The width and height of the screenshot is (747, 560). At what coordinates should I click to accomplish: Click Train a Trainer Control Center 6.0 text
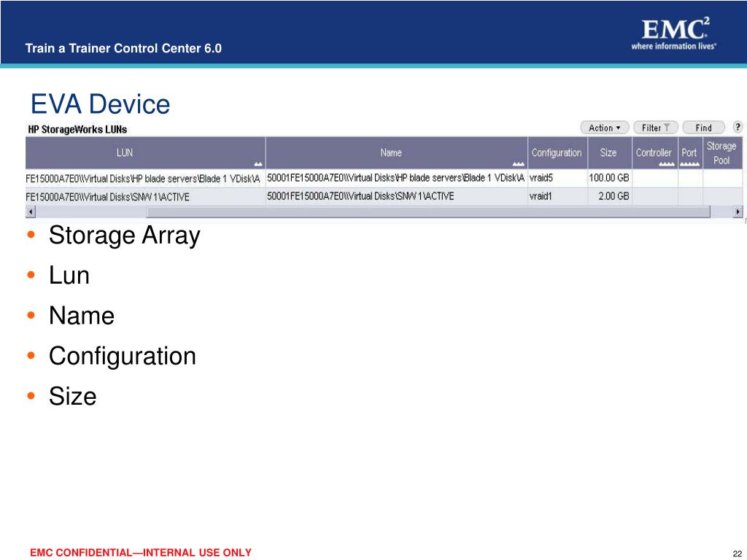pyautogui.click(x=123, y=48)
